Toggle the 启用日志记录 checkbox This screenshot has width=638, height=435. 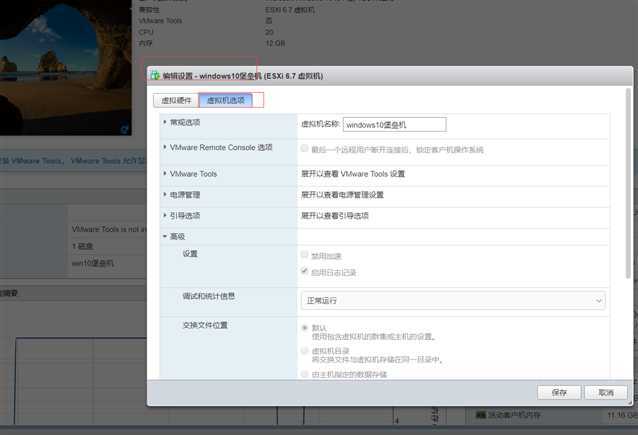pos(304,271)
